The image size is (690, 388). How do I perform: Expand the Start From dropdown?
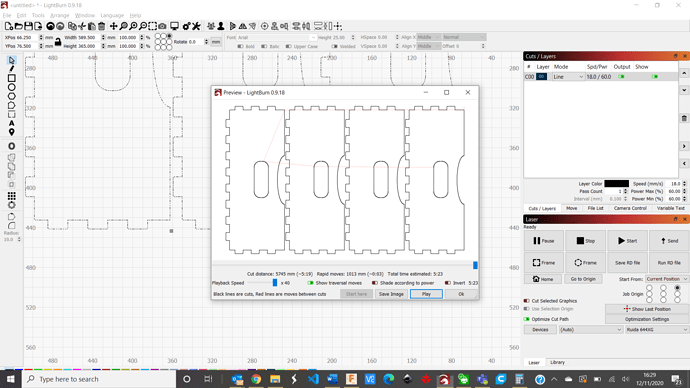pyautogui.click(x=666, y=279)
